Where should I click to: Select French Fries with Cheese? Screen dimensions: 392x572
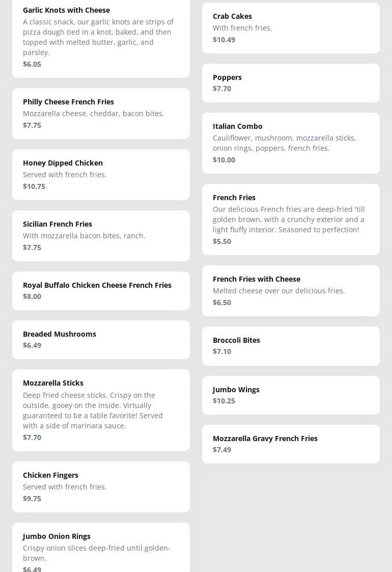(291, 290)
